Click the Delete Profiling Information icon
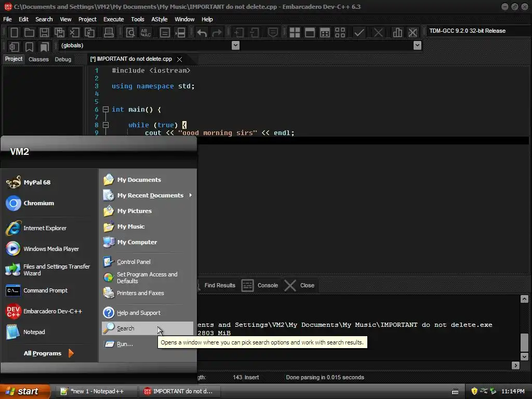The width and height of the screenshot is (532, 399). coord(413,33)
